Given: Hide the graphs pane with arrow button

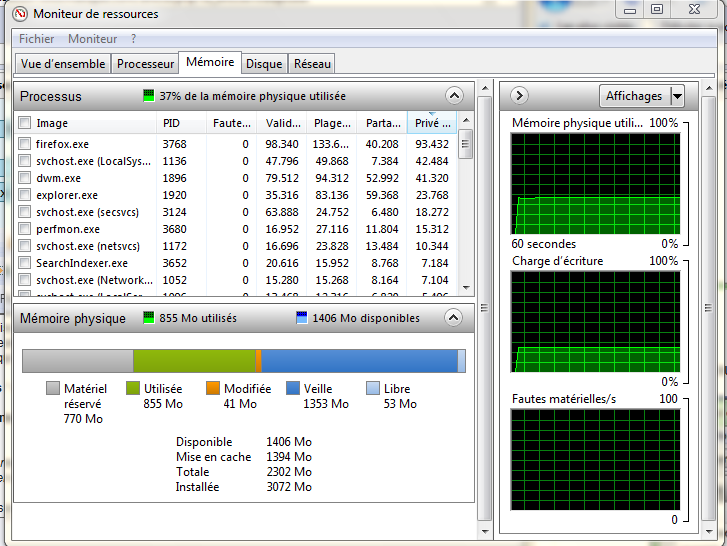Looking at the screenshot, I should click(519, 95).
